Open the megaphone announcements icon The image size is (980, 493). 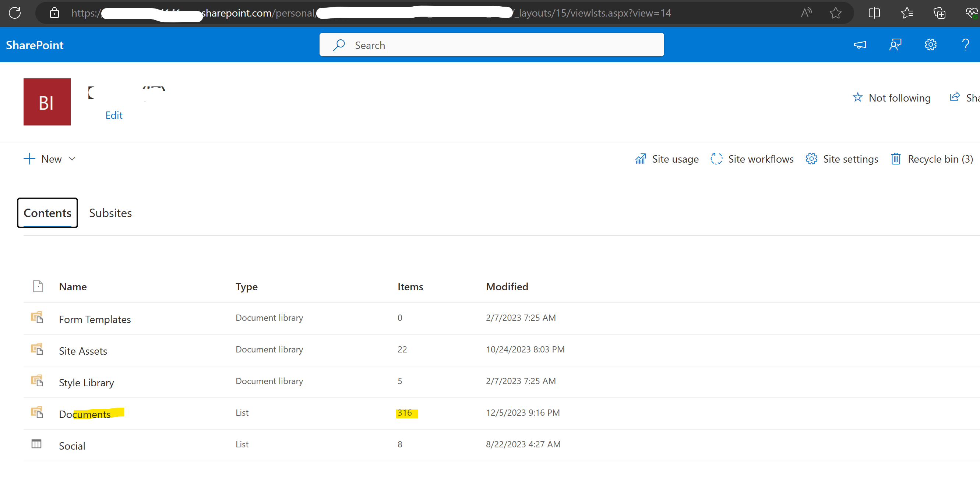click(860, 45)
